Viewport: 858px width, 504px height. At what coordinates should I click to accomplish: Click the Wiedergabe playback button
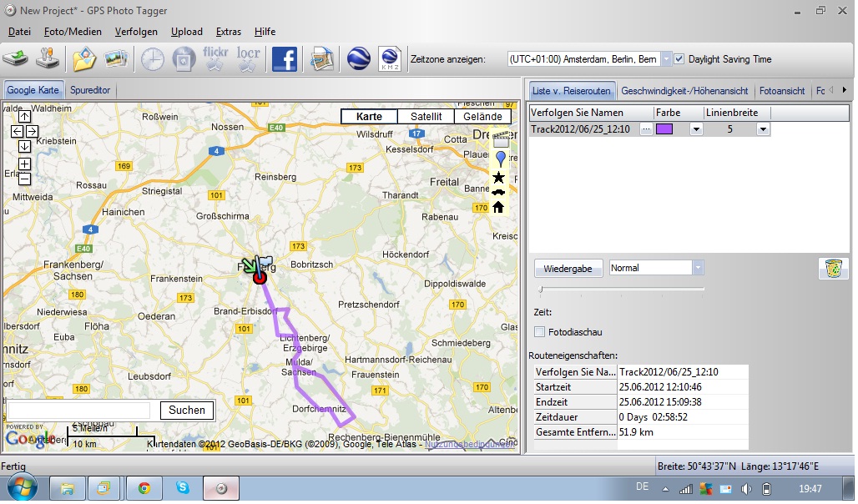(x=568, y=268)
